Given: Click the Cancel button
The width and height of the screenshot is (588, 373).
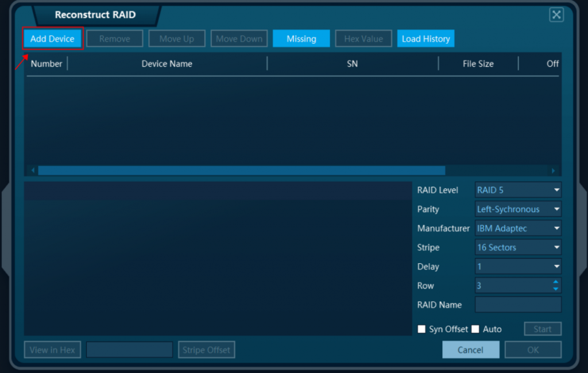Looking at the screenshot, I should (x=470, y=349).
